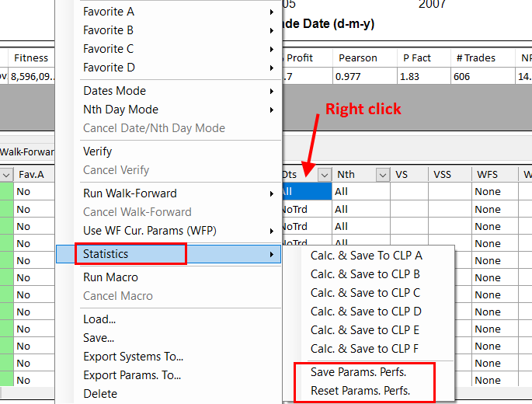The image size is (532, 404).
Task: Choose the Load... menu option
Action: (99, 319)
